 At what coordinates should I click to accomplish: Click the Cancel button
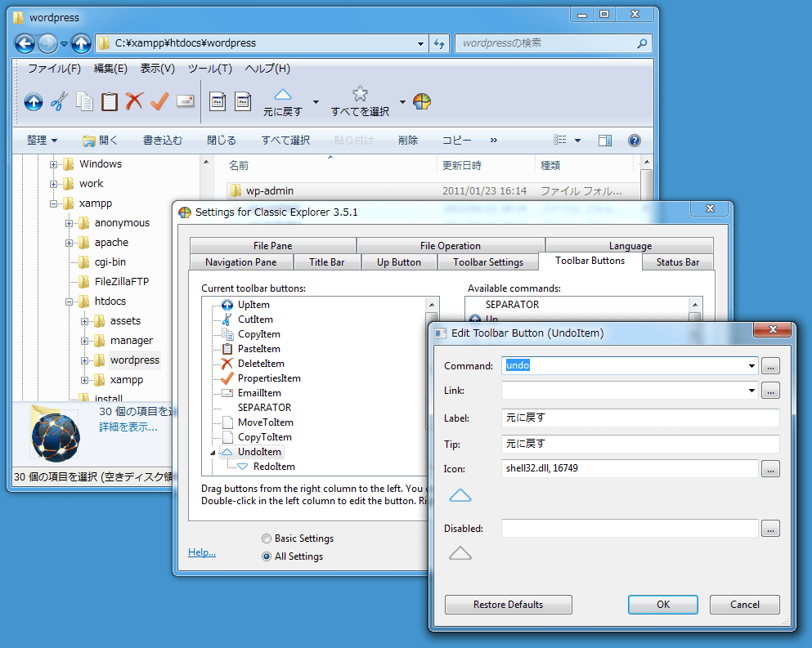coord(745,605)
